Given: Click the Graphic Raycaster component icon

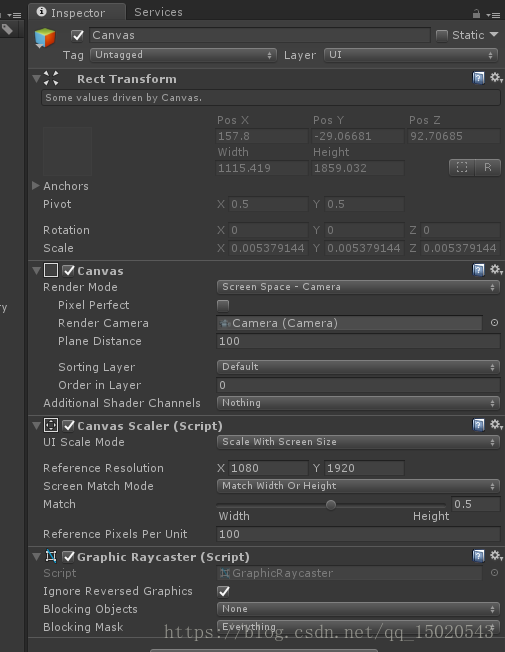Looking at the screenshot, I should pos(51,556).
